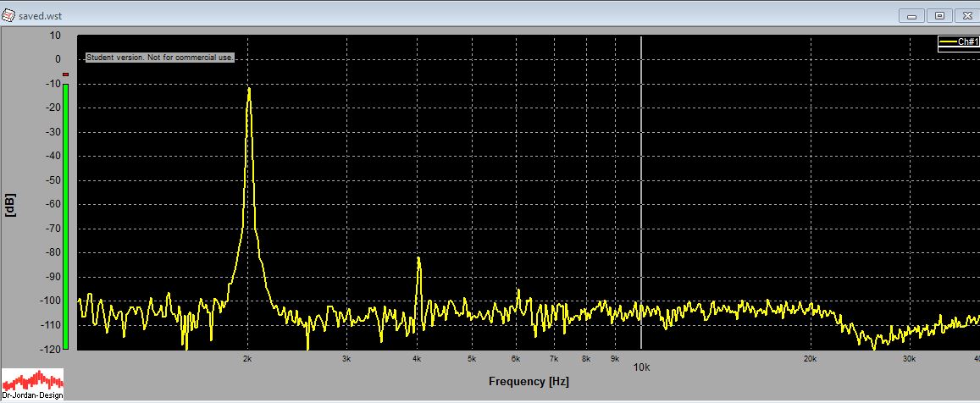Click the 2 kHz fundamental peak tip

[249, 89]
